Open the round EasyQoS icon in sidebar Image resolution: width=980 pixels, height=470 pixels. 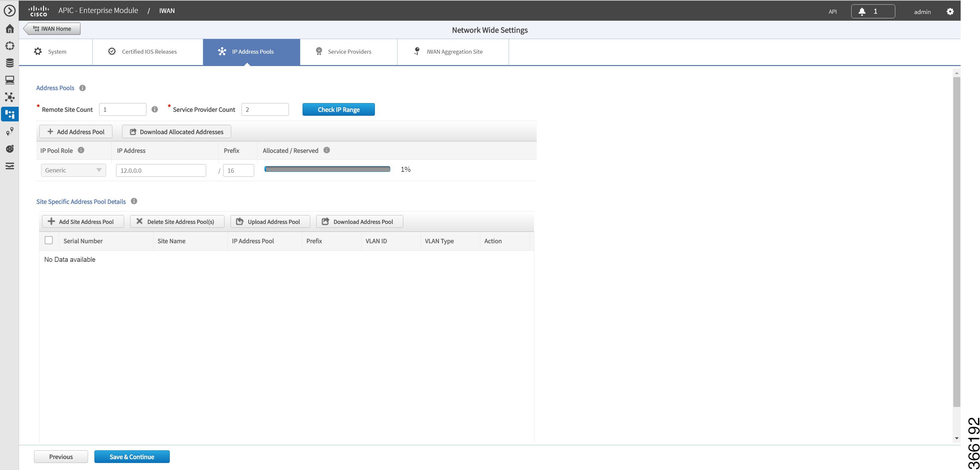click(10, 148)
